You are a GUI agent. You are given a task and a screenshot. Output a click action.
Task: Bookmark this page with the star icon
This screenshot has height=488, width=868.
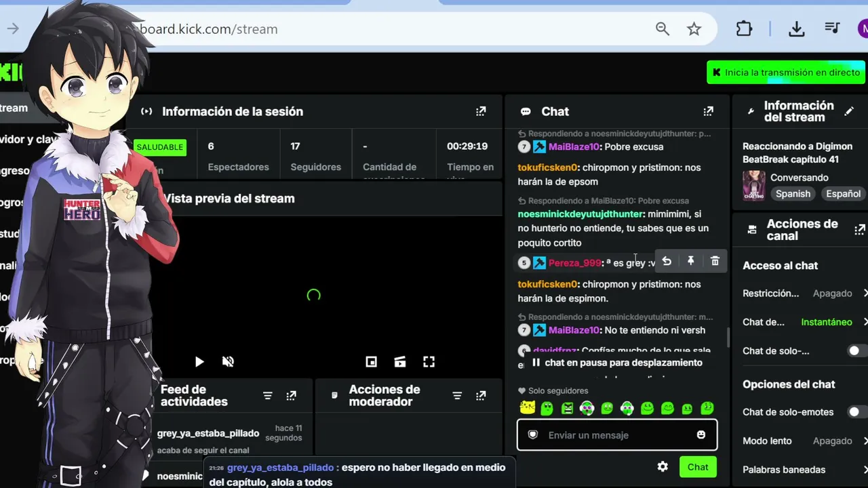[694, 28]
